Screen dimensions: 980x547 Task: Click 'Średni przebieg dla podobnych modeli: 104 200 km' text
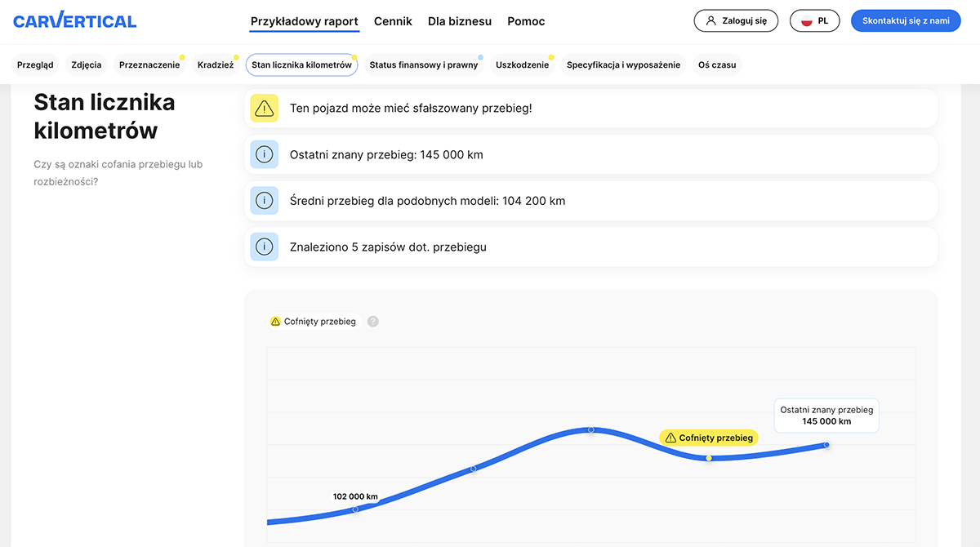click(427, 201)
